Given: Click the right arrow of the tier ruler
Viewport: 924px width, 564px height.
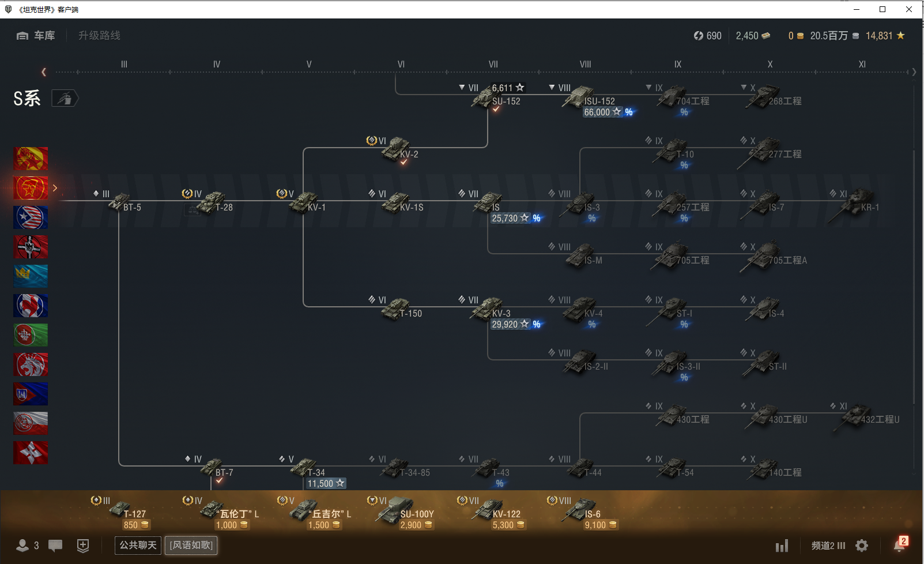Looking at the screenshot, I should tap(914, 72).
